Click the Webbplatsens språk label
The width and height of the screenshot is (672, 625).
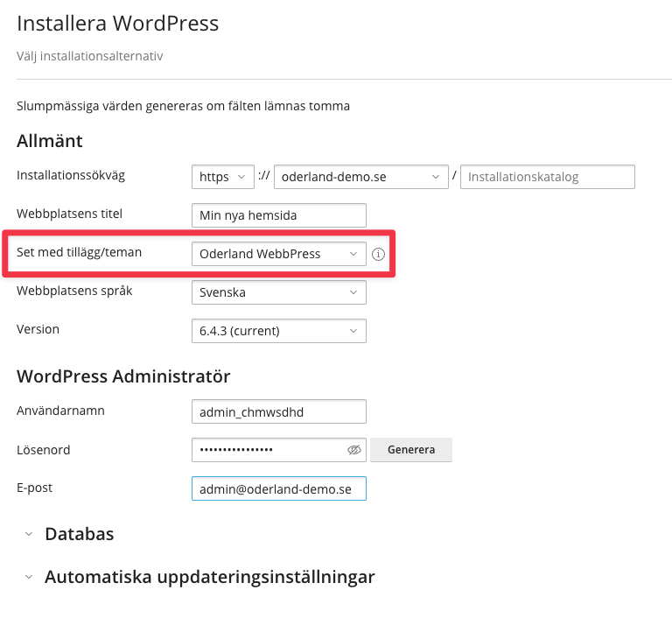(x=74, y=291)
